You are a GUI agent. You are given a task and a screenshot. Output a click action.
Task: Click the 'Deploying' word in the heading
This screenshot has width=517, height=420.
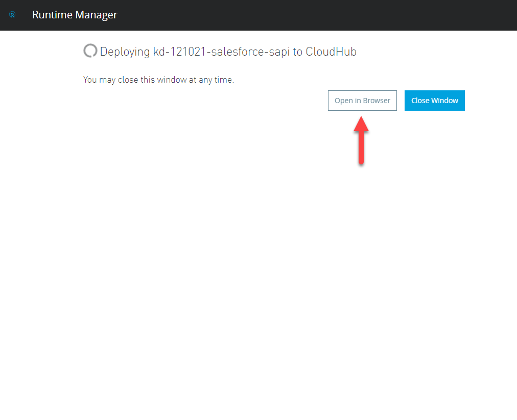click(x=125, y=52)
